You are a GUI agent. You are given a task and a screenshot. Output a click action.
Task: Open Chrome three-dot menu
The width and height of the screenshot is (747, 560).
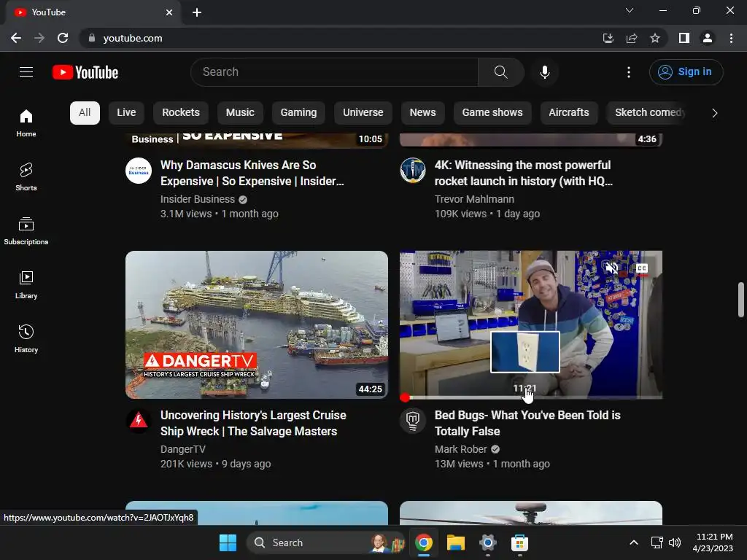tap(731, 38)
